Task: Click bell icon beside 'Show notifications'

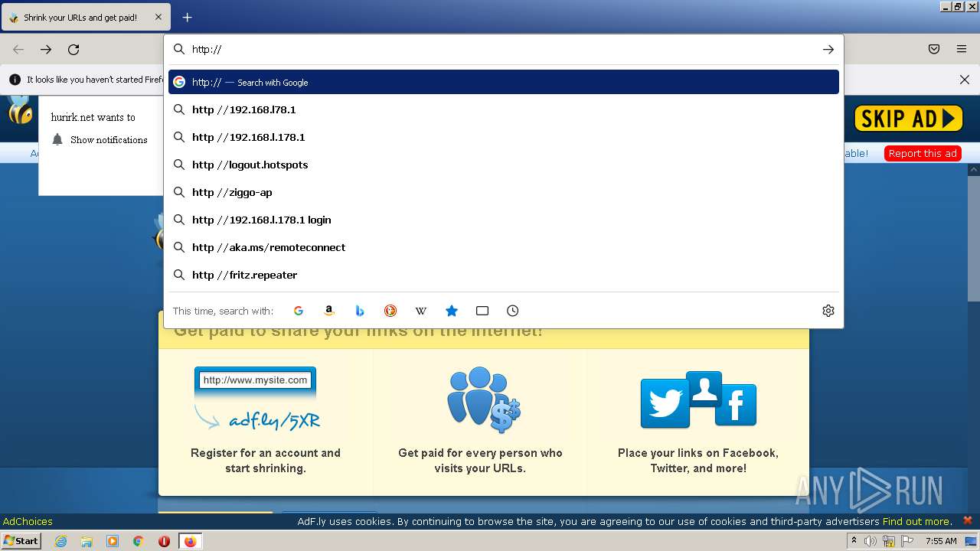Action: click(57, 139)
